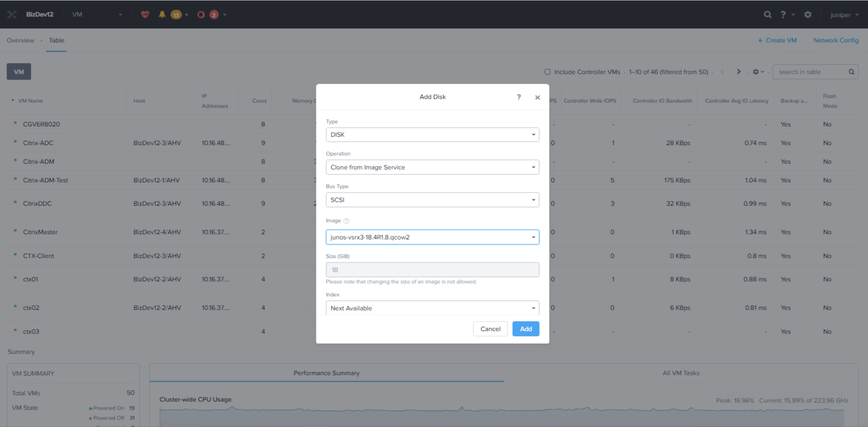The height and width of the screenshot is (427, 868).
Task: Click the Nutanix X logo icon
Action: tap(12, 15)
